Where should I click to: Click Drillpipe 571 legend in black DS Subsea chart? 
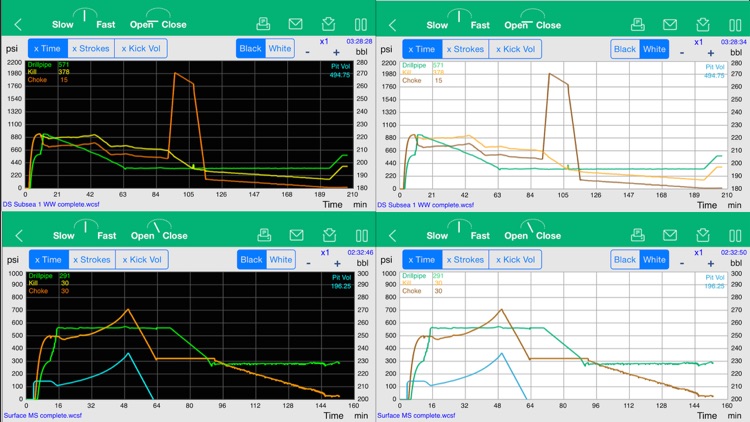[x=48, y=65]
